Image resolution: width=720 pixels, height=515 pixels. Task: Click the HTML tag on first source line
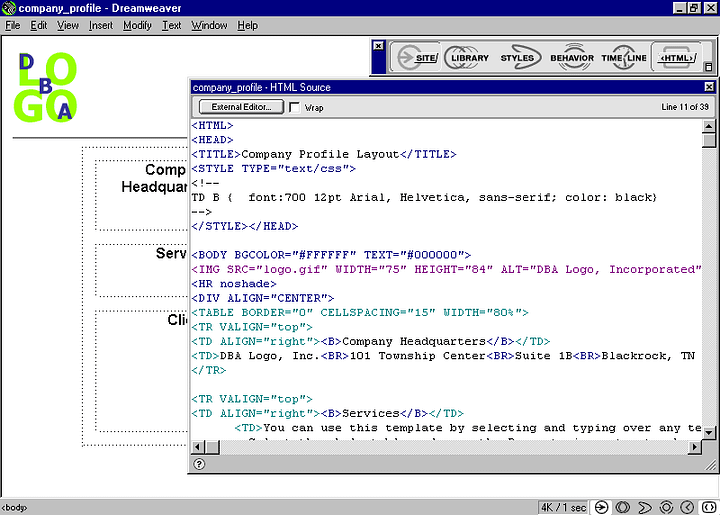click(212, 125)
